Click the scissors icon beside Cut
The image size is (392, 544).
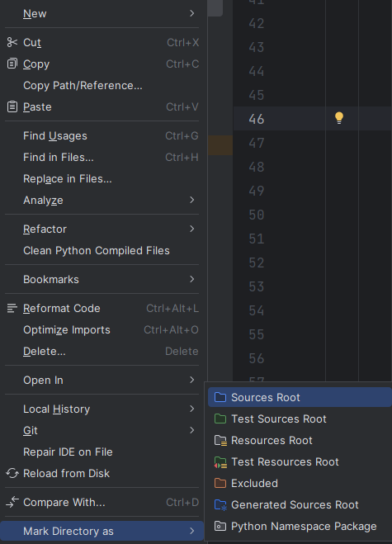pyautogui.click(x=12, y=42)
